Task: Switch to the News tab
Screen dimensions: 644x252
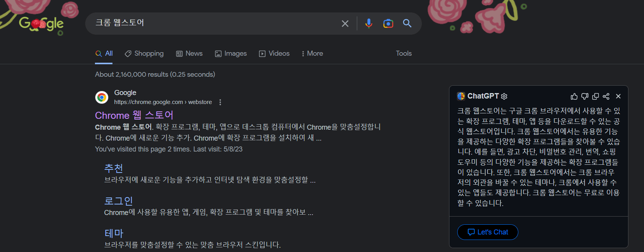Action: pos(189,54)
